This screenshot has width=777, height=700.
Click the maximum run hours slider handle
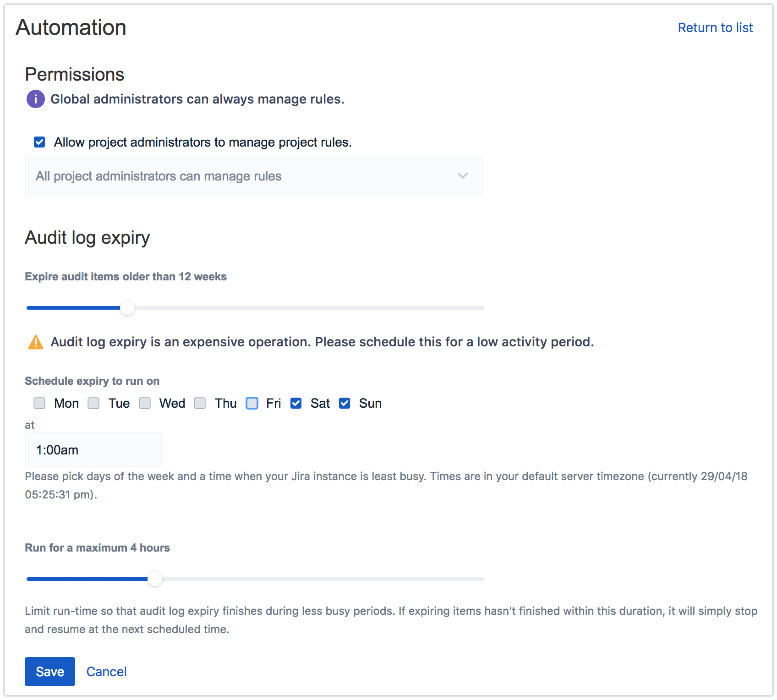point(155,579)
